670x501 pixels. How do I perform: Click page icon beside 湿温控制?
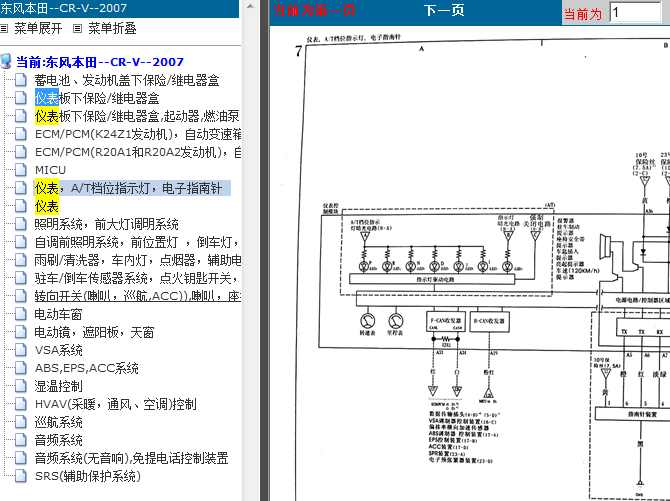click(21, 386)
